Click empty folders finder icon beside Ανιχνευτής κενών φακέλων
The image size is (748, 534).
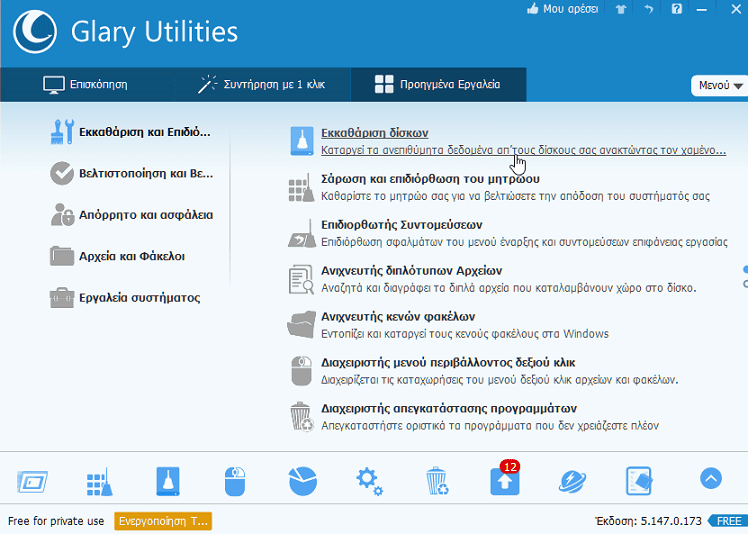click(301, 325)
